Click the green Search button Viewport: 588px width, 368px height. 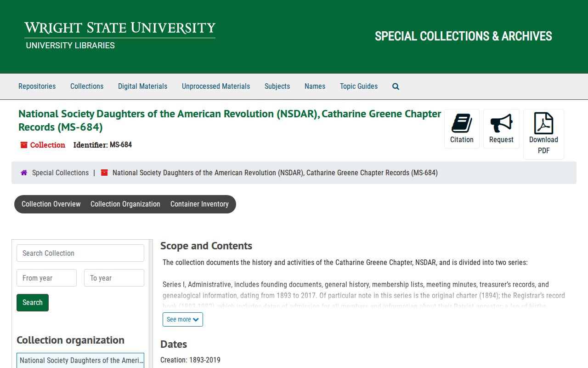tap(33, 303)
